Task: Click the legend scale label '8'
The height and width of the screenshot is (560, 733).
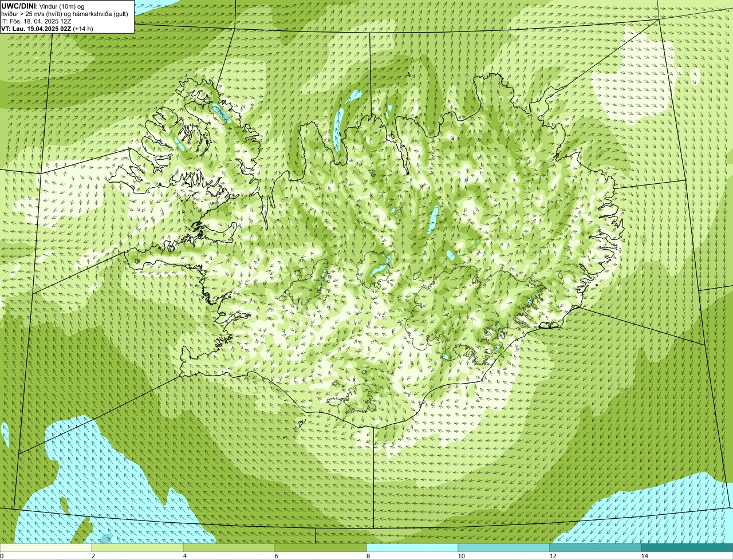Action: click(x=368, y=556)
